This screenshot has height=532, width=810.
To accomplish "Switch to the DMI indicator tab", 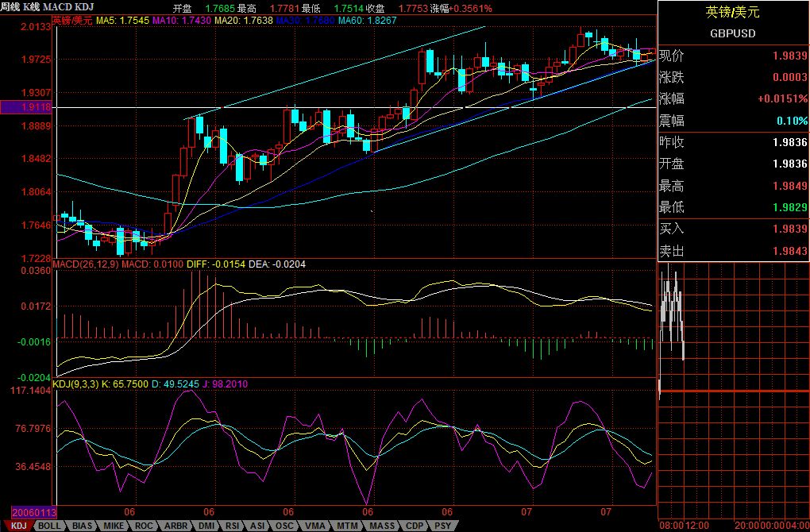I will click(206, 526).
